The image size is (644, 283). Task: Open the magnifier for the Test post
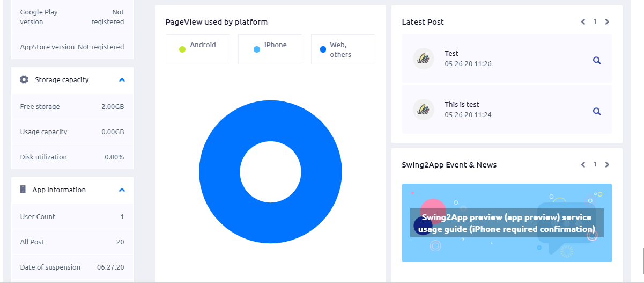pos(597,61)
